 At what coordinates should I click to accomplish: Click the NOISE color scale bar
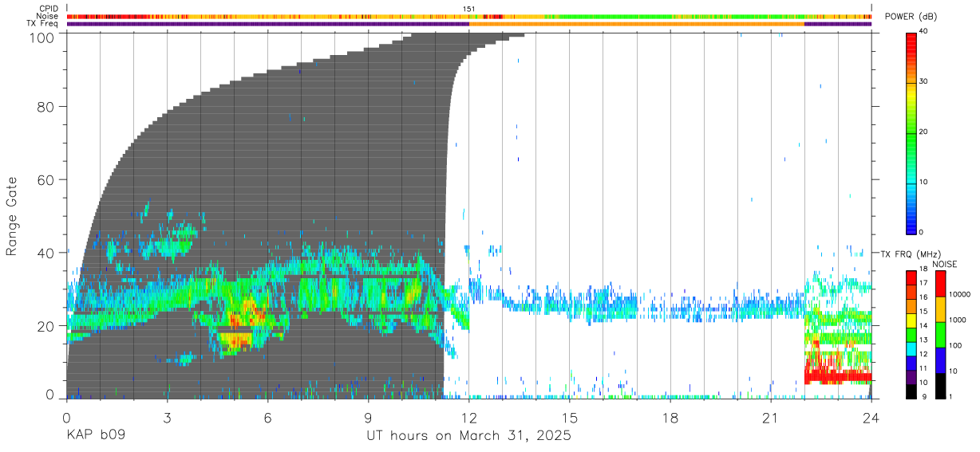940,334
